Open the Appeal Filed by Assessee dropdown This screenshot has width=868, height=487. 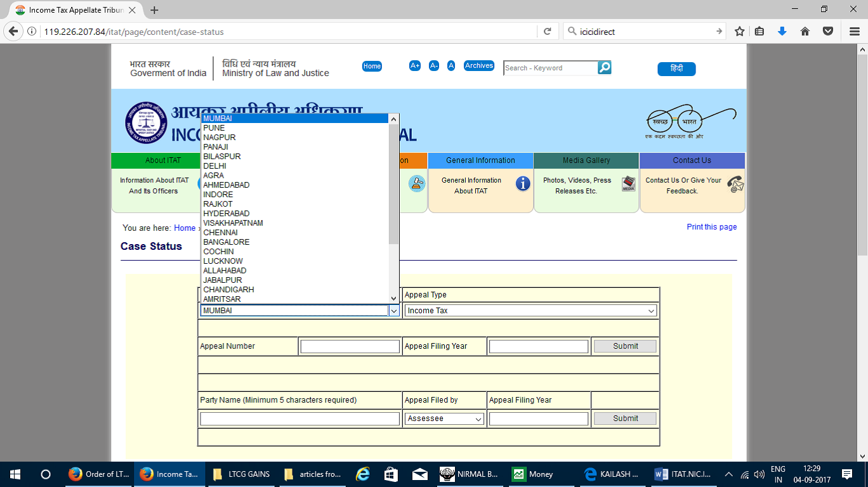[444, 419]
